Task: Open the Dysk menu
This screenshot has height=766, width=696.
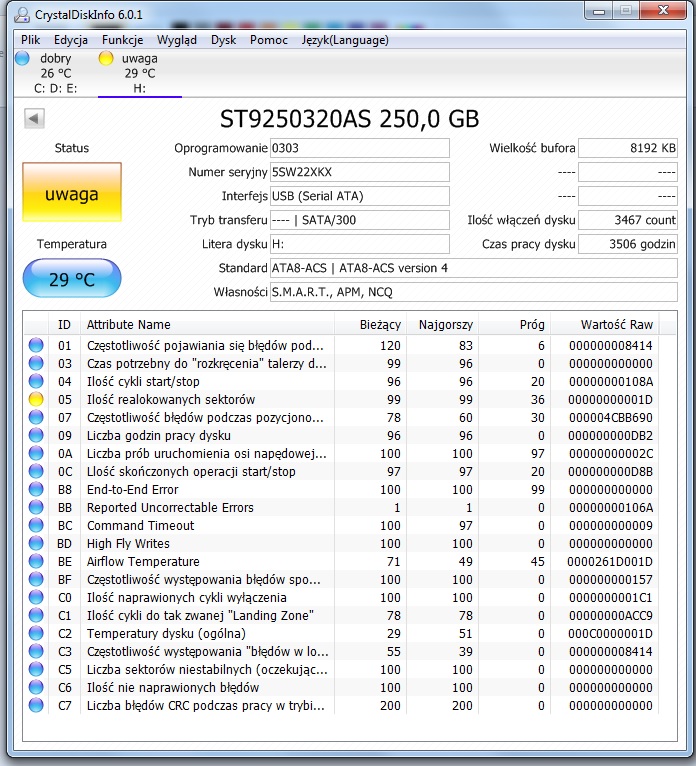Action: point(223,40)
